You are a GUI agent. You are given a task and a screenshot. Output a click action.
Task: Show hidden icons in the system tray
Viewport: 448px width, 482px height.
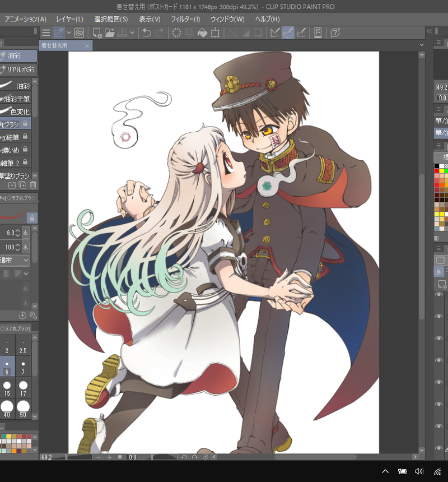click(x=385, y=471)
